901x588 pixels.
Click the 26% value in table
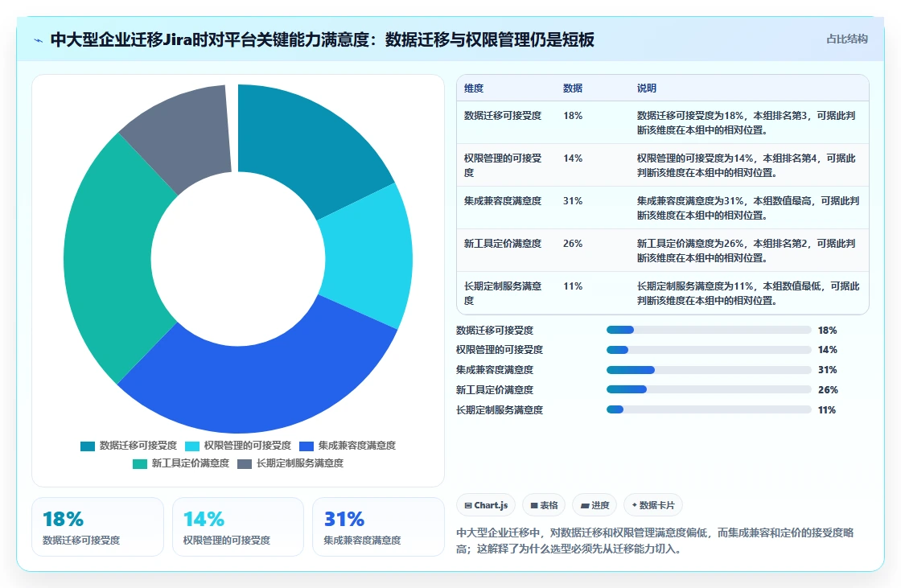pos(572,243)
